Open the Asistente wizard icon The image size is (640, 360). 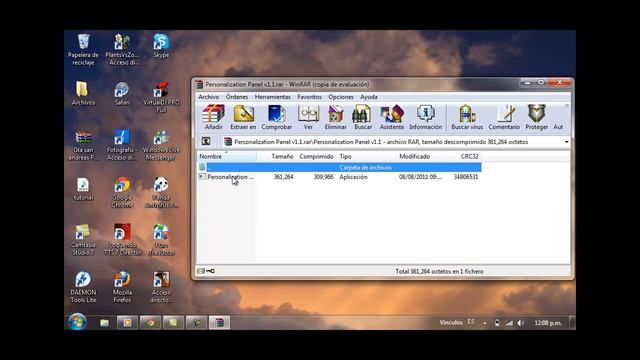click(x=392, y=118)
